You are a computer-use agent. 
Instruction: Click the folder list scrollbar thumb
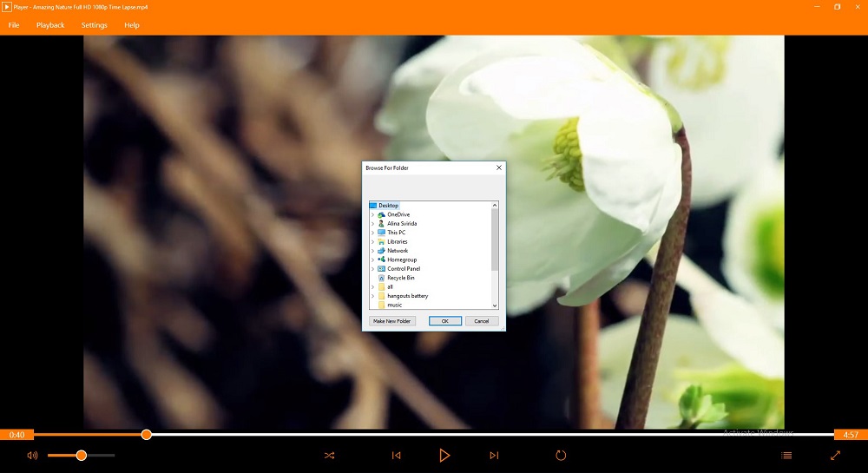(495, 240)
